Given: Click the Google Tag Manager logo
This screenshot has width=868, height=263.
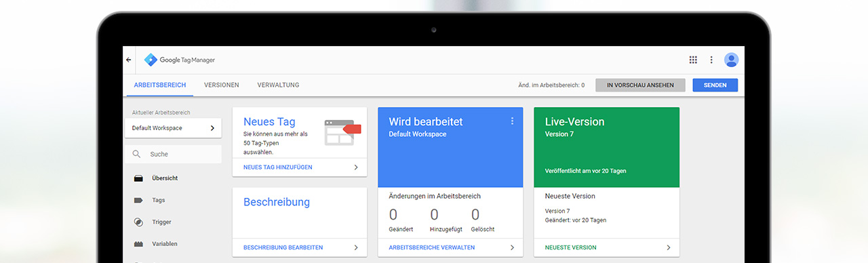Looking at the screenshot, I should pos(180,60).
